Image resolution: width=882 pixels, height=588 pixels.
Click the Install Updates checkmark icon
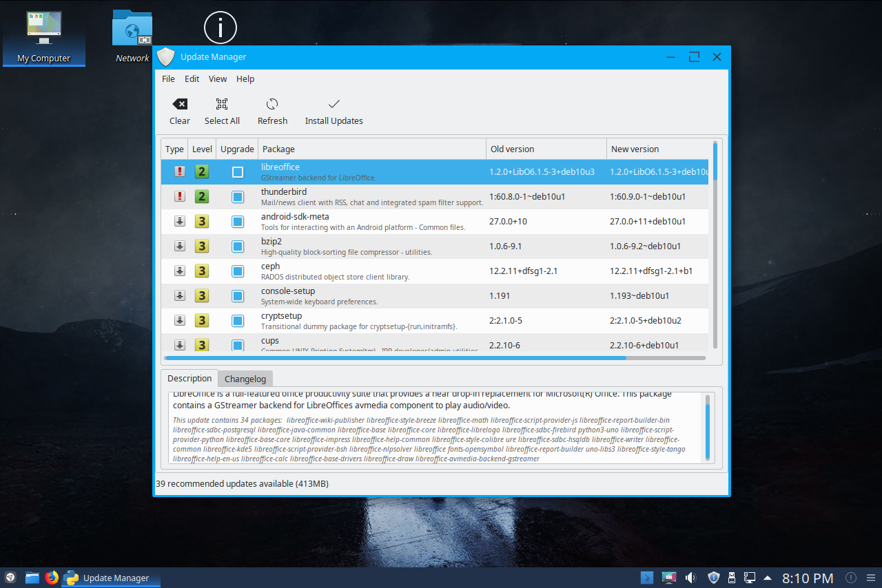[x=334, y=105]
